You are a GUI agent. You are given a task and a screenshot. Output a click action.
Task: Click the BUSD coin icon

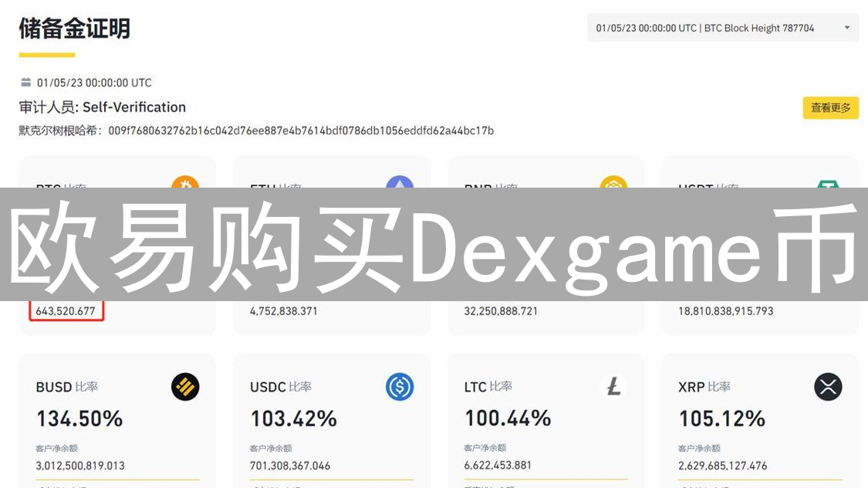pyautogui.click(x=185, y=387)
